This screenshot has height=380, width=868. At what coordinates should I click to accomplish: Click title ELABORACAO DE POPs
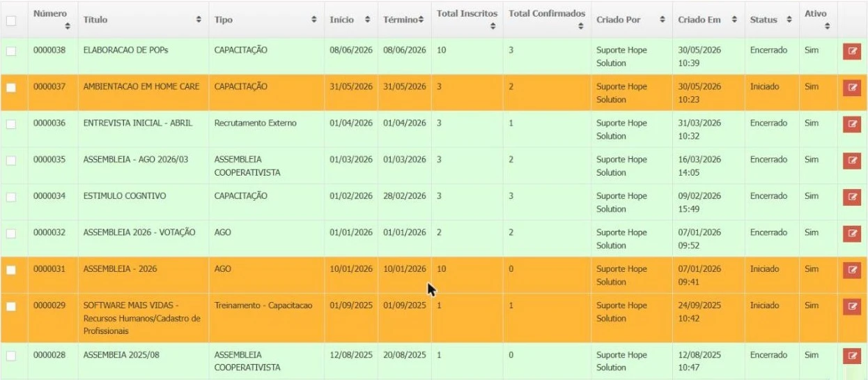click(125, 50)
